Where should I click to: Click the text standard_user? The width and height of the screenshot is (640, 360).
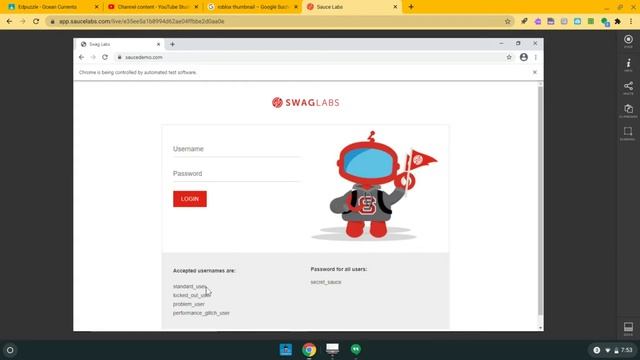point(190,287)
